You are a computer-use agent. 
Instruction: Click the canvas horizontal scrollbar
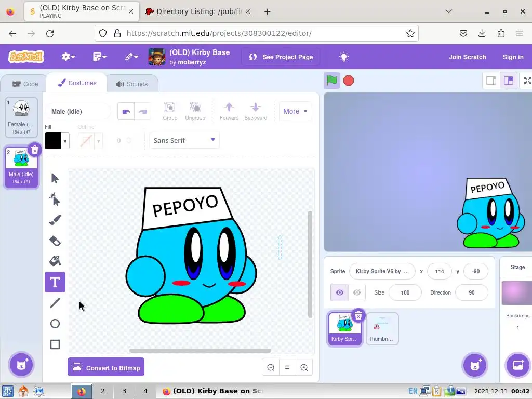(200, 351)
